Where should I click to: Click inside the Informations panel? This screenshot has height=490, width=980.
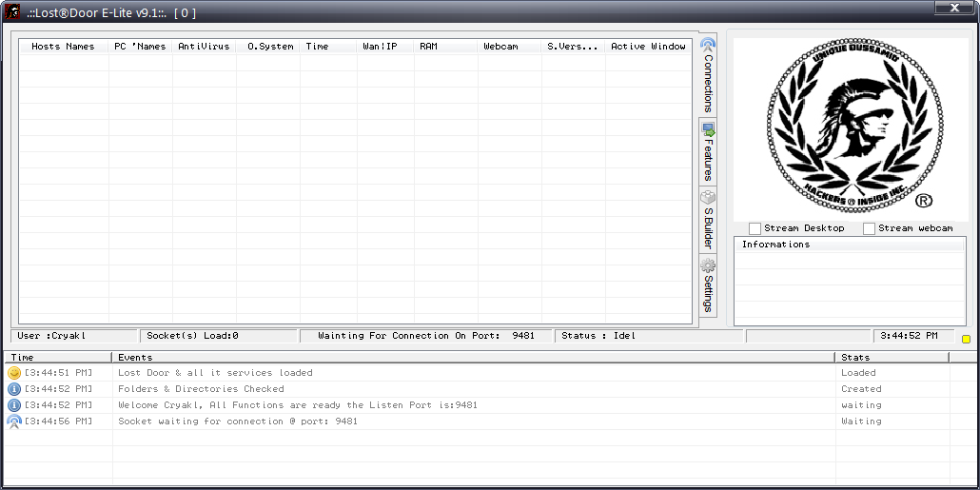[850, 285]
